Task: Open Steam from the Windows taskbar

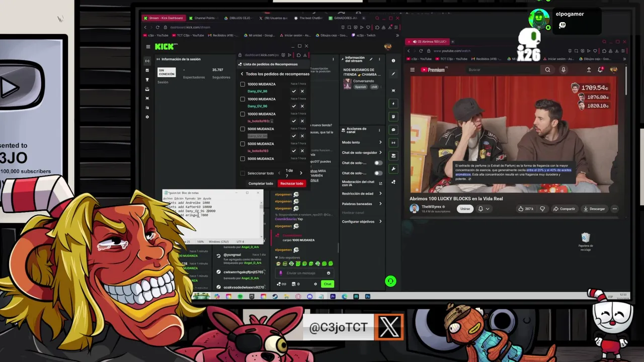Action: tap(275, 297)
